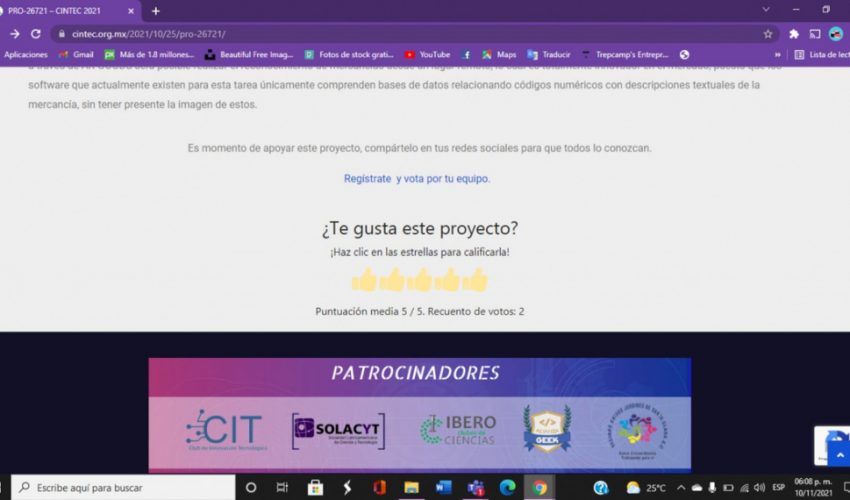Expand the hidden bookmarks overflow arrows

point(777,55)
